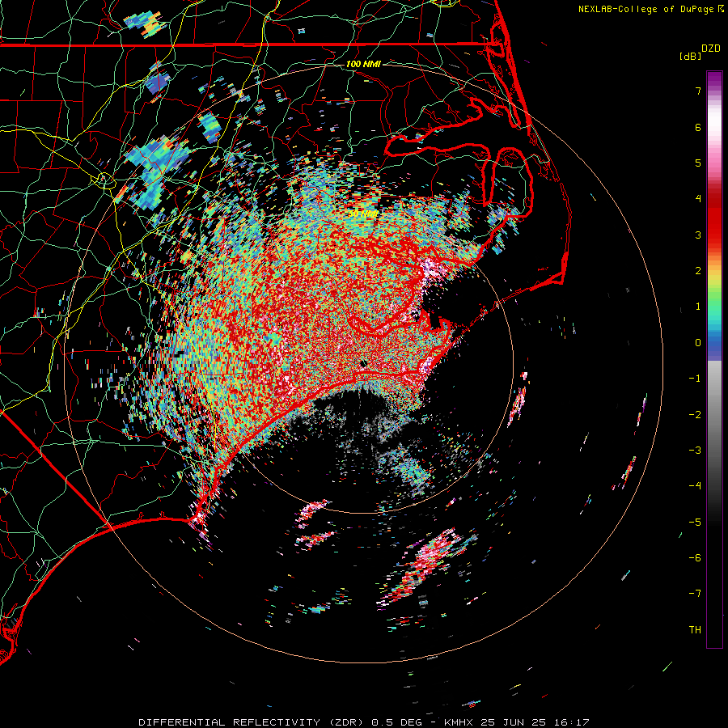Select the -4 value on the scale
The height and width of the screenshot is (728, 728).
pyautogui.click(x=695, y=486)
